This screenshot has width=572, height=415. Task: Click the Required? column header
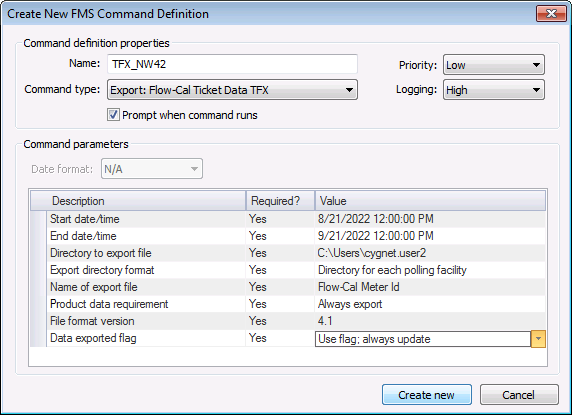point(280,201)
